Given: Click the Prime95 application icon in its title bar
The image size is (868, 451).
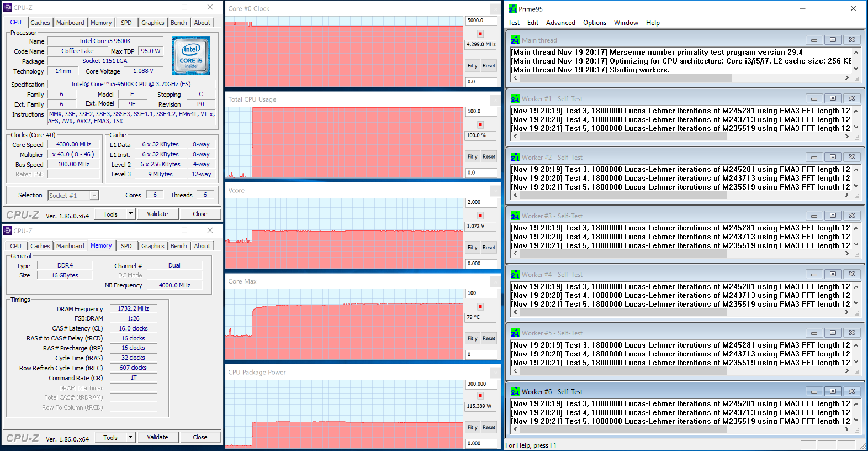Looking at the screenshot, I should (x=513, y=8).
